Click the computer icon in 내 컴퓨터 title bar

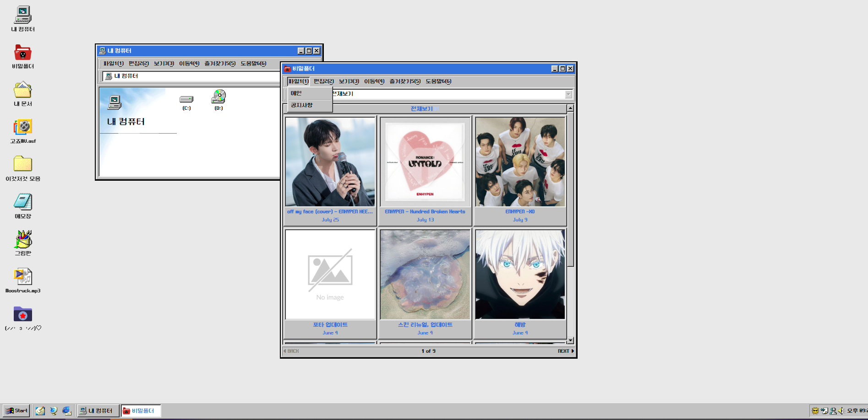tap(102, 51)
